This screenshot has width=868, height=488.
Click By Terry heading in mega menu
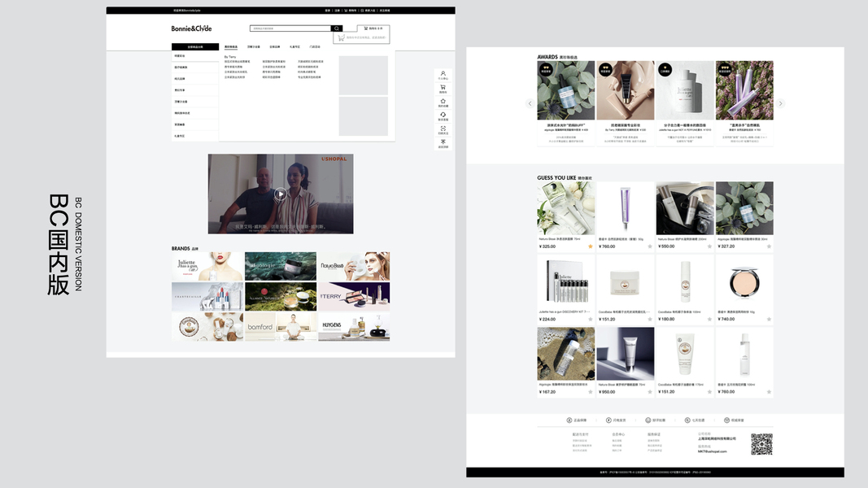pyautogui.click(x=229, y=56)
